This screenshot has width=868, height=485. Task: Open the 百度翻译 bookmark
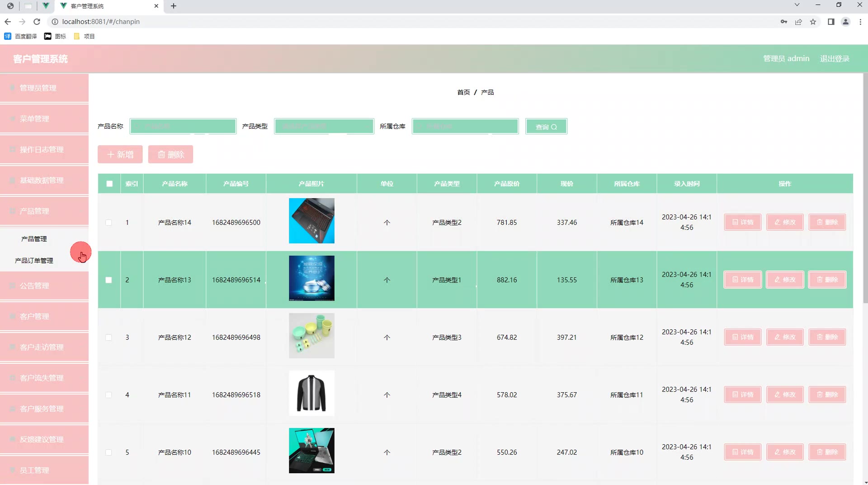point(21,36)
